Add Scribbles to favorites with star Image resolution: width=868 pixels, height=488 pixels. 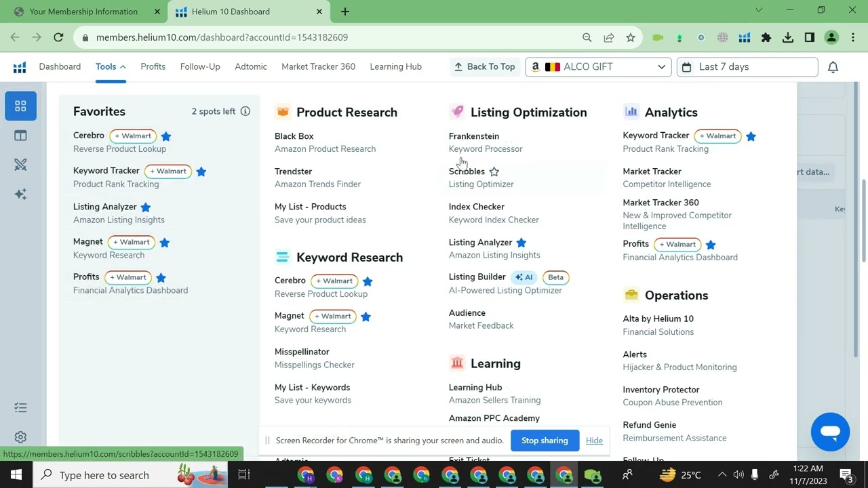494,171
